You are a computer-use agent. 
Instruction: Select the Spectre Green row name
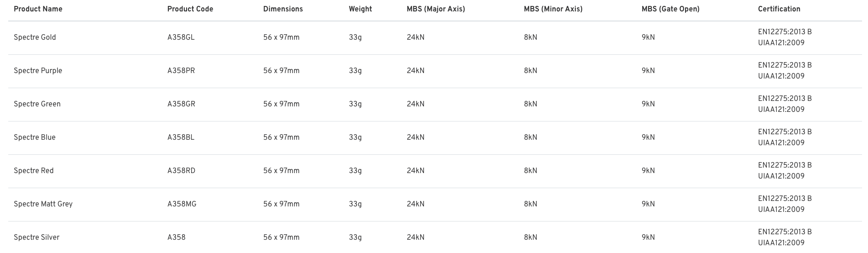[37, 104]
